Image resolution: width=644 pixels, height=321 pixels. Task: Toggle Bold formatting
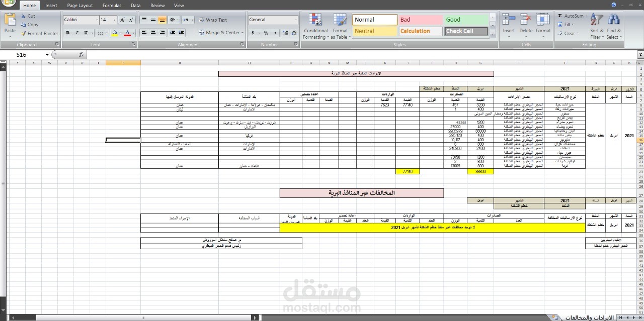click(68, 33)
